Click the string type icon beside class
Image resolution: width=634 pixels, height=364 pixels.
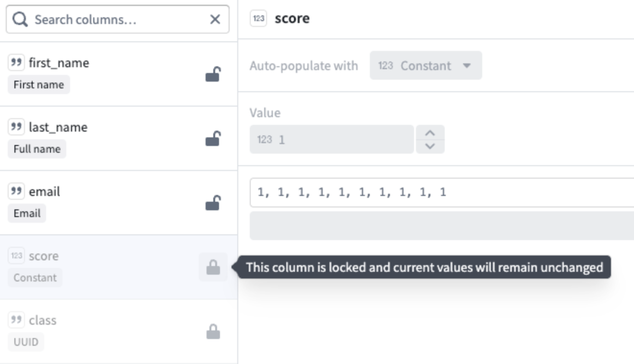17,320
